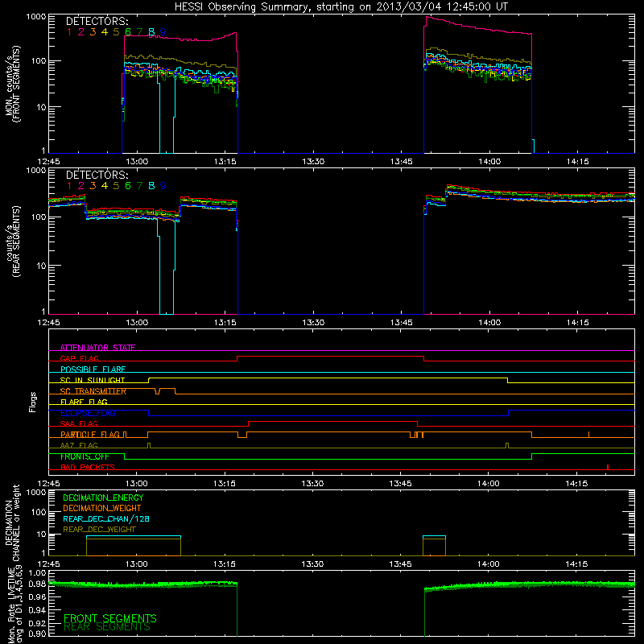Click 'DETECTORS:' label in the front segments plot
The width and height of the screenshot is (644, 644).
click(x=97, y=21)
